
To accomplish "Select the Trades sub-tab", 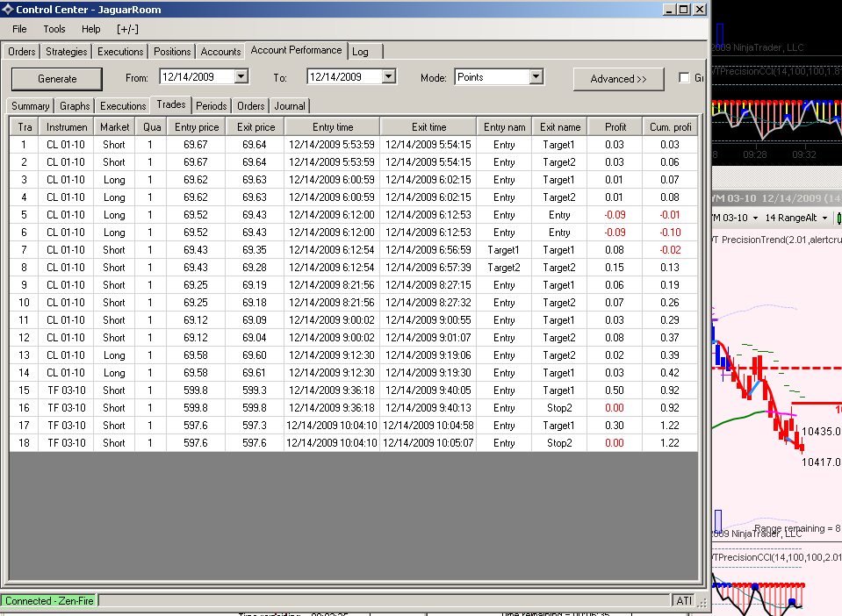I will (170, 104).
